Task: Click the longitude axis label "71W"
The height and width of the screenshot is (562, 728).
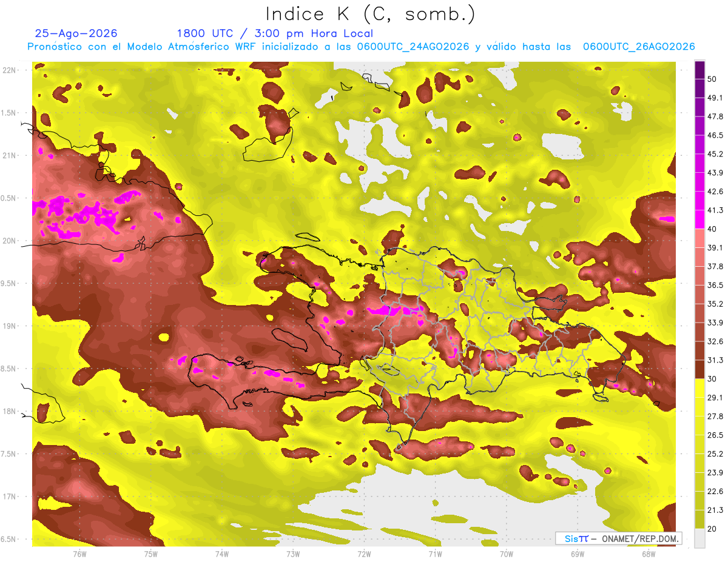Action: [x=435, y=554]
